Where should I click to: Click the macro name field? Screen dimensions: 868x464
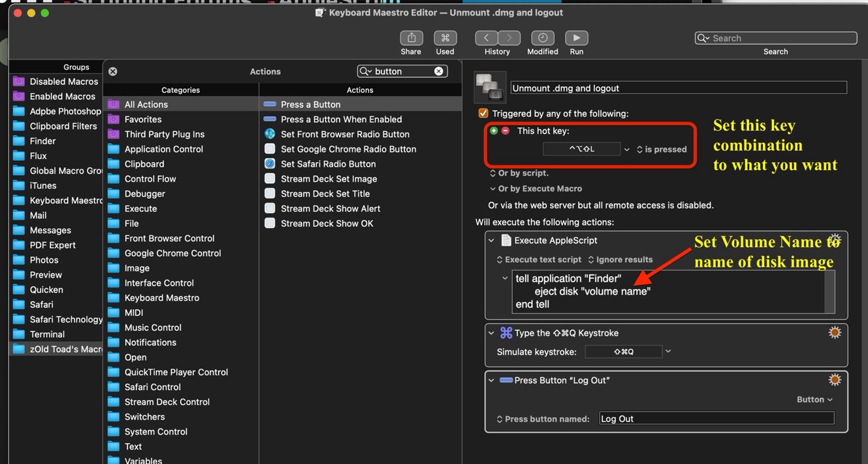pos(679,88)
